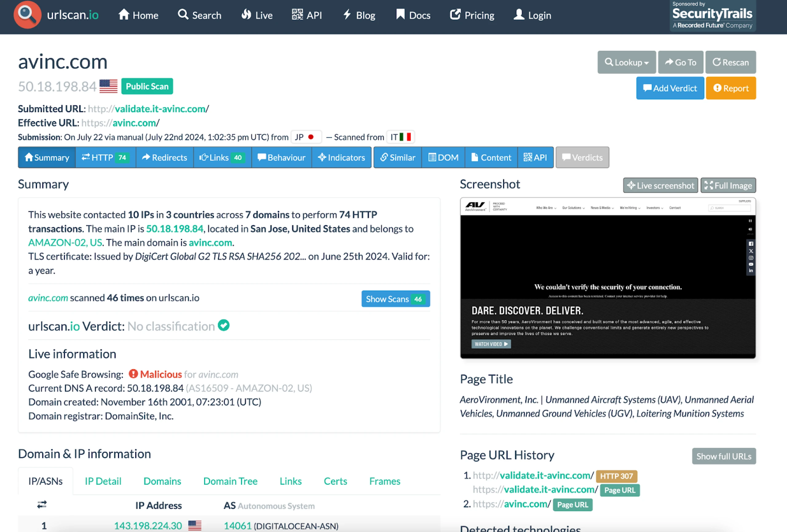
Task: Click the Show Scans 46 button
Action: pyautogui.click(x=396, y=299)
